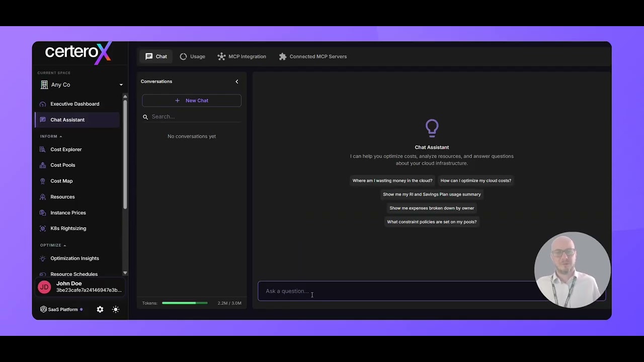Collapse the Conversations panel with chevron
The image size is (644, 362).
pos(237,81)
